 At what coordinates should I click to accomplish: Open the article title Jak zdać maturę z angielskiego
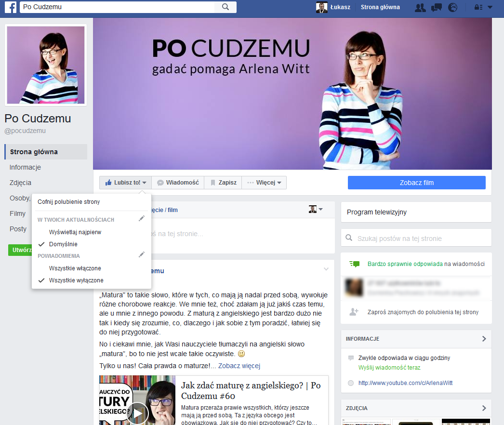pos(251,391)
